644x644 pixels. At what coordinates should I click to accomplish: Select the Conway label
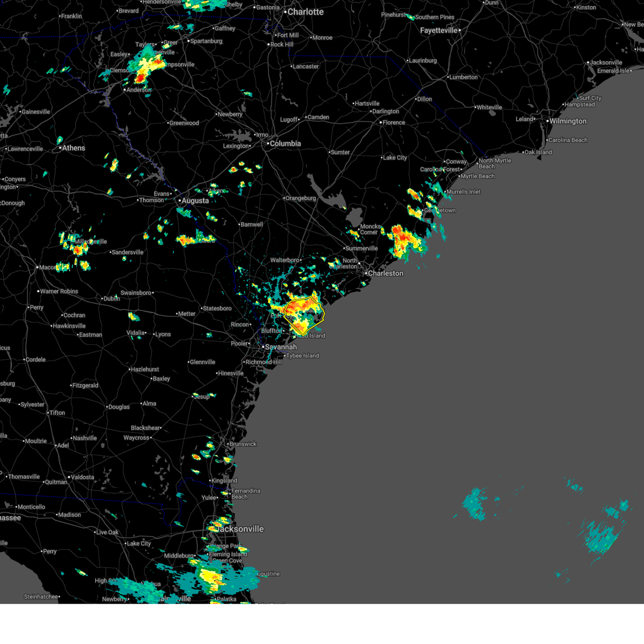click(456, 162)
